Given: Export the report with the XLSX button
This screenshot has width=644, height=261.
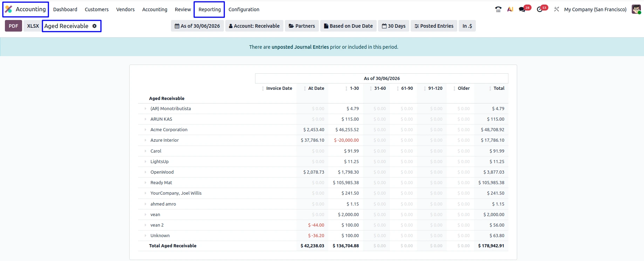Looking at the screenshot, I should click(33, 26).
